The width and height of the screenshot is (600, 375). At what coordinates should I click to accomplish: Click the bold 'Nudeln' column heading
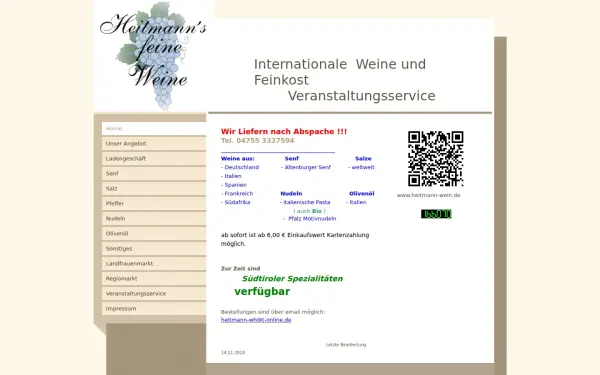tap(291, 194)
